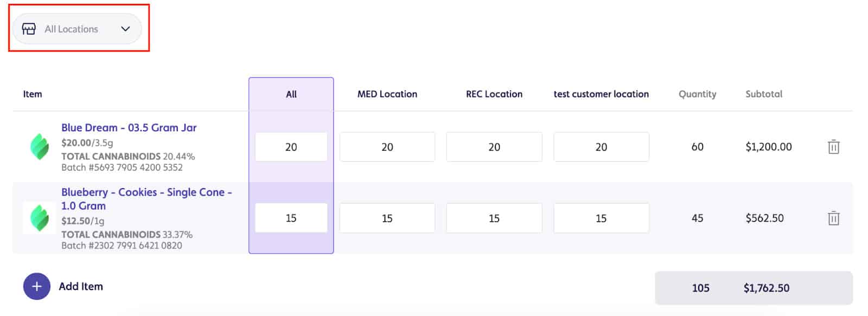The width and height of the screenshot is (868, 316).
Task: Click the purple plus Add Item icon
Action: [x=37, y=286]
